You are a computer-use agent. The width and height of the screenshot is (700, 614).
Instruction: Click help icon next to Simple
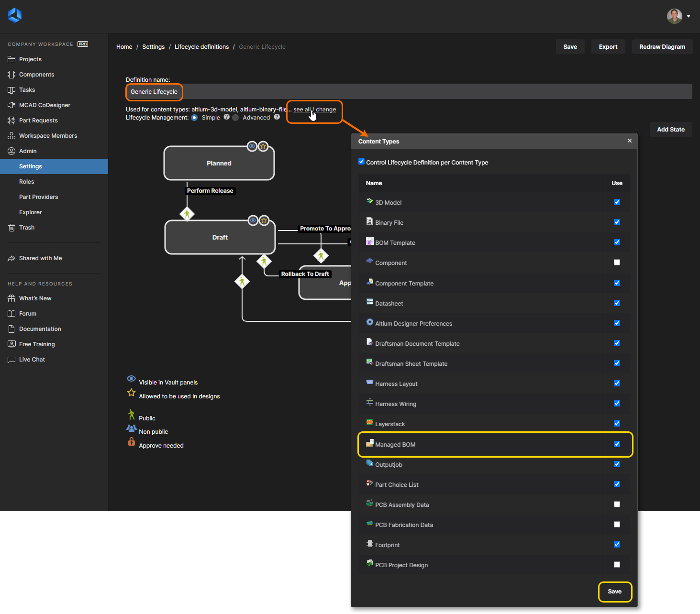(227, 117)
